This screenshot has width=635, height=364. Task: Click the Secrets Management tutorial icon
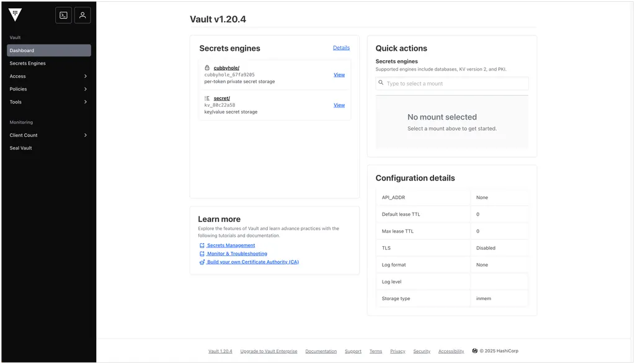point(202,246)
